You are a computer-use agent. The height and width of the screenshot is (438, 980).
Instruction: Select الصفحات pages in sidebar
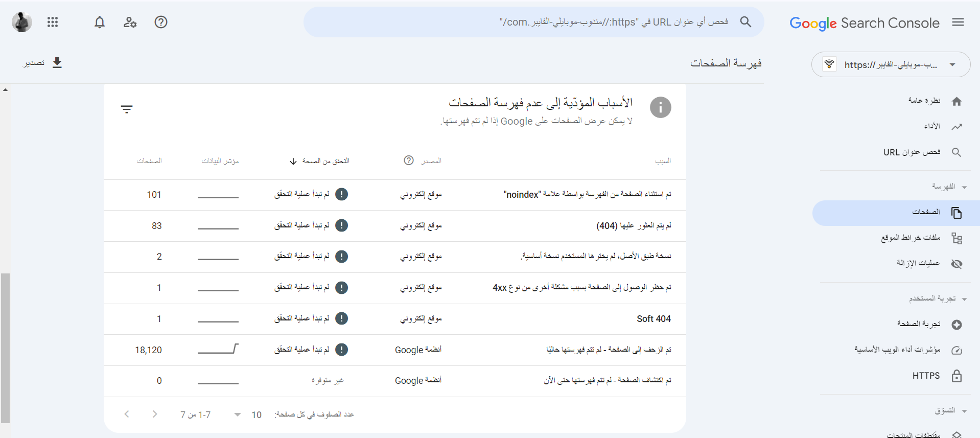pyautogui.click(x=896, y=213)
